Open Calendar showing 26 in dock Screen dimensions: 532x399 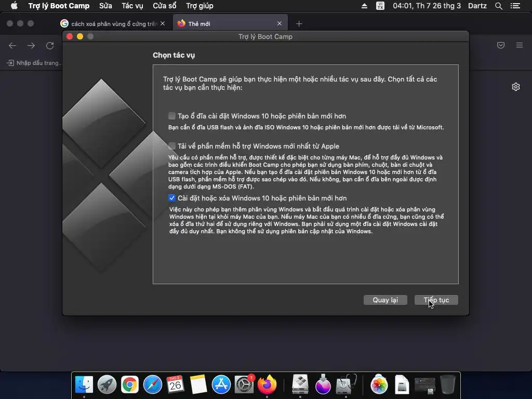click(x=176, y=385)
